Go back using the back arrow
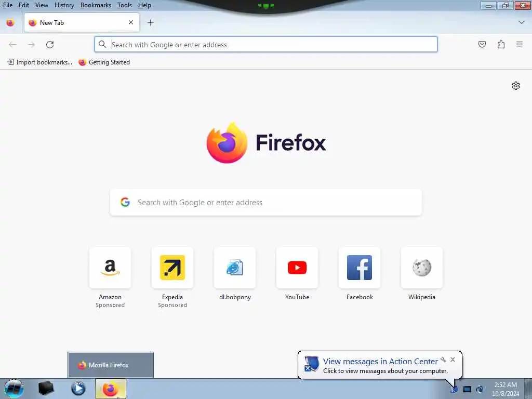Image resolution: width=532 pixels, height=399 pixels. (12, 45)
